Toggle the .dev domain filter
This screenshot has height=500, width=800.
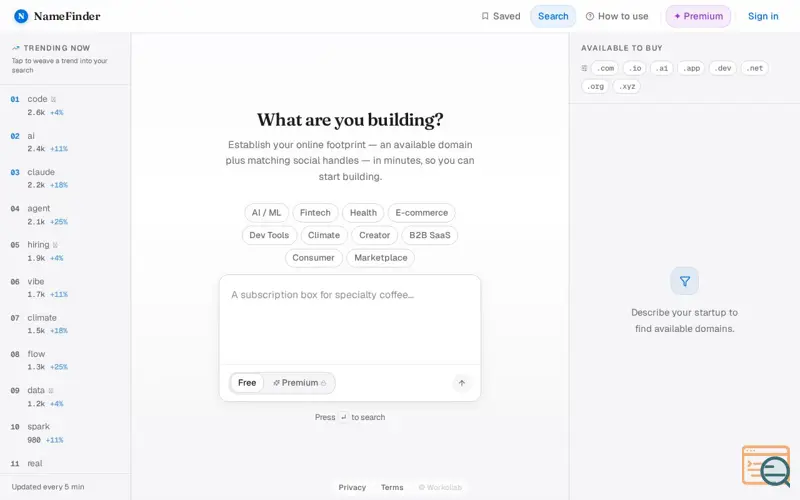(722, 68)
